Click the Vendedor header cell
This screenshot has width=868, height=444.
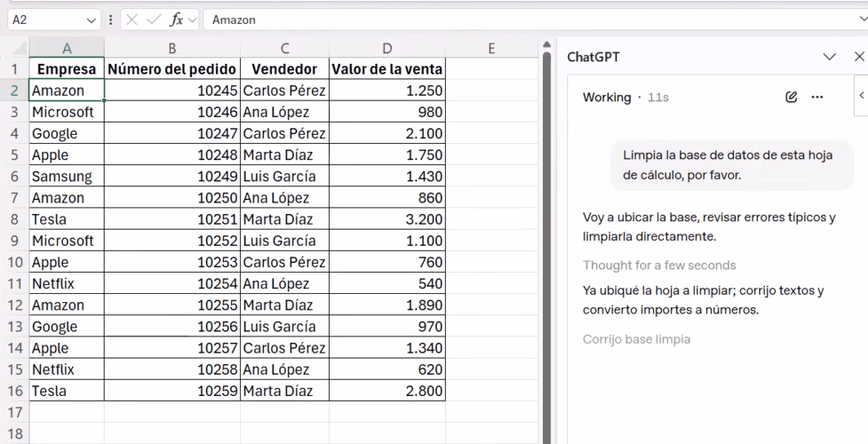tap(284, 69)
